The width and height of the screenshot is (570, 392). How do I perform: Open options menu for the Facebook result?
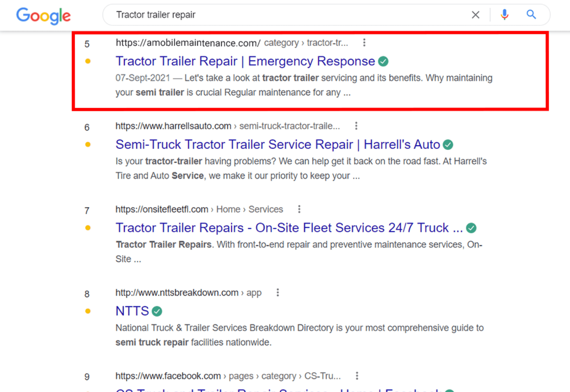tap(357, 376)
